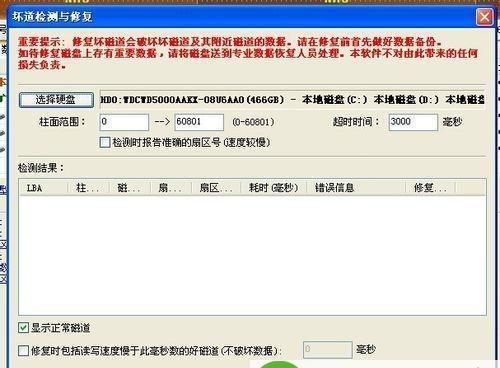Click the 修复... column header

click(x=430, y=188)
